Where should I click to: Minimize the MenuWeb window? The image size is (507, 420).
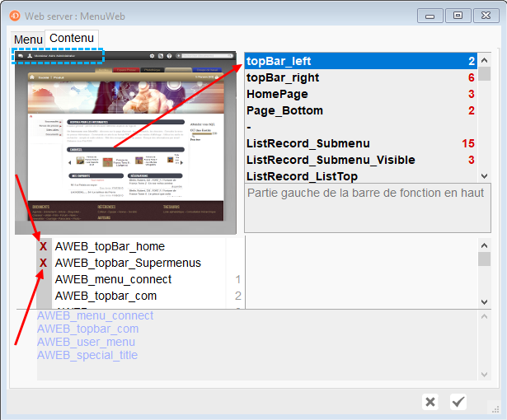(x=430, y=16)
